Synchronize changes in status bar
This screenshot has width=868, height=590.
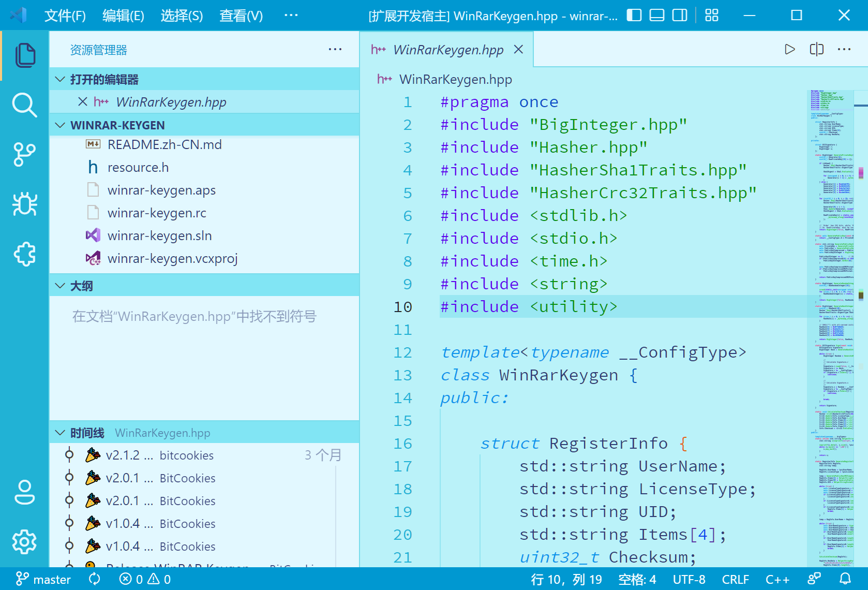coord(94,579)
